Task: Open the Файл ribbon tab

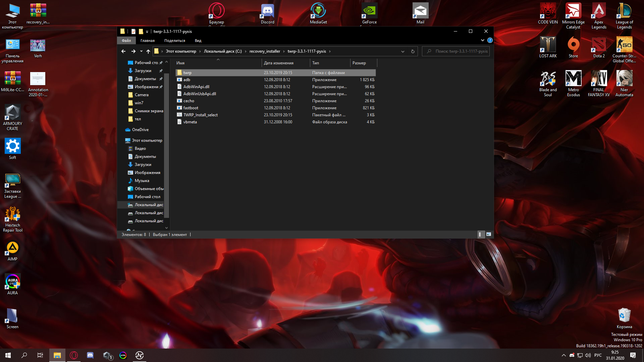Action: tap(126, 41)
